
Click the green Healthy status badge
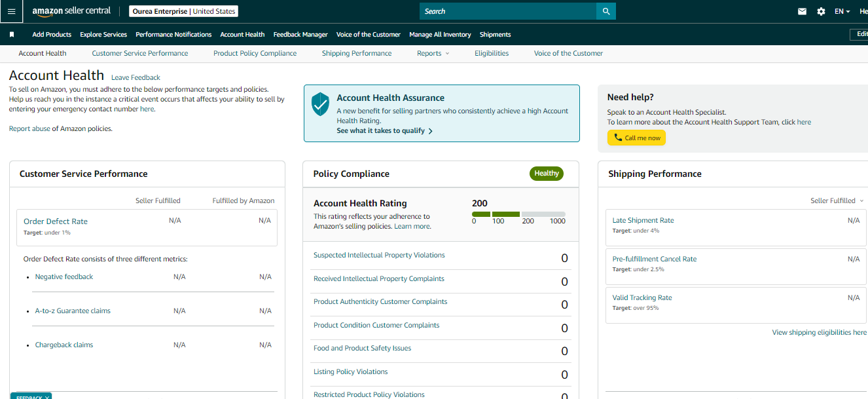pos(547,174)
